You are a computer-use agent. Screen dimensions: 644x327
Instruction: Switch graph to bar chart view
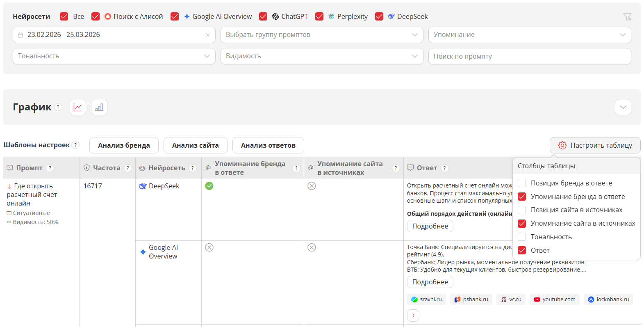click(x=99, y=107)
